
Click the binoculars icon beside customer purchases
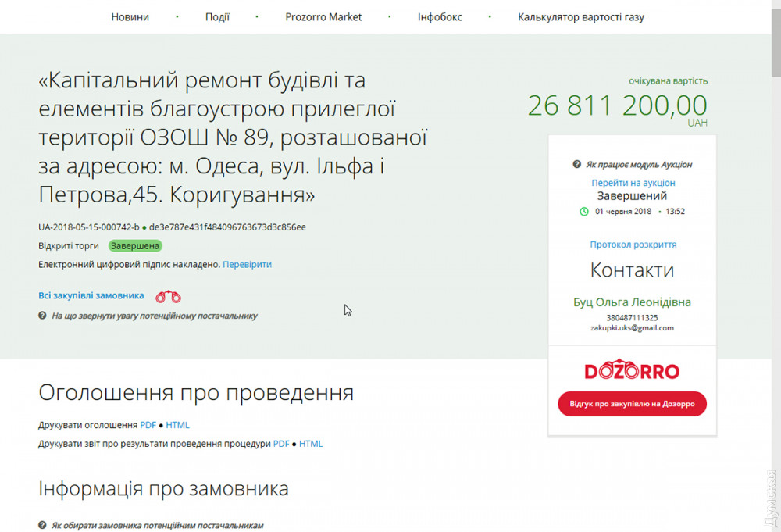[x=168, y=297]
